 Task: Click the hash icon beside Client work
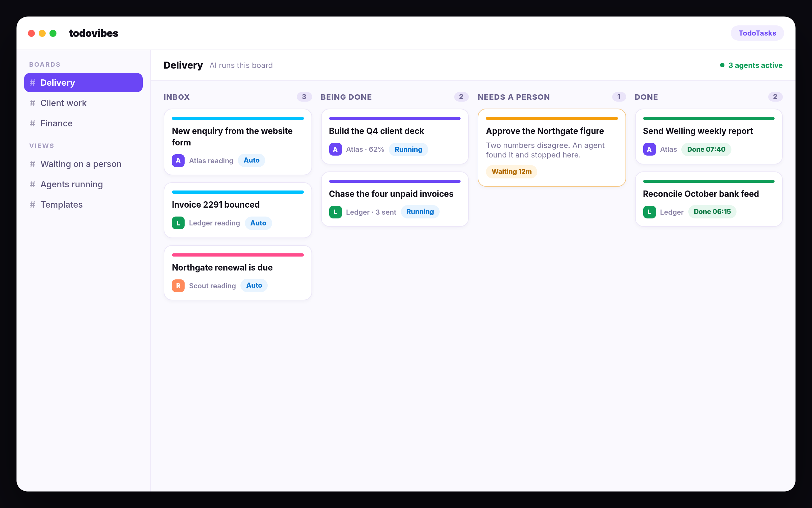pyautogui.click(x=33, y=103)
